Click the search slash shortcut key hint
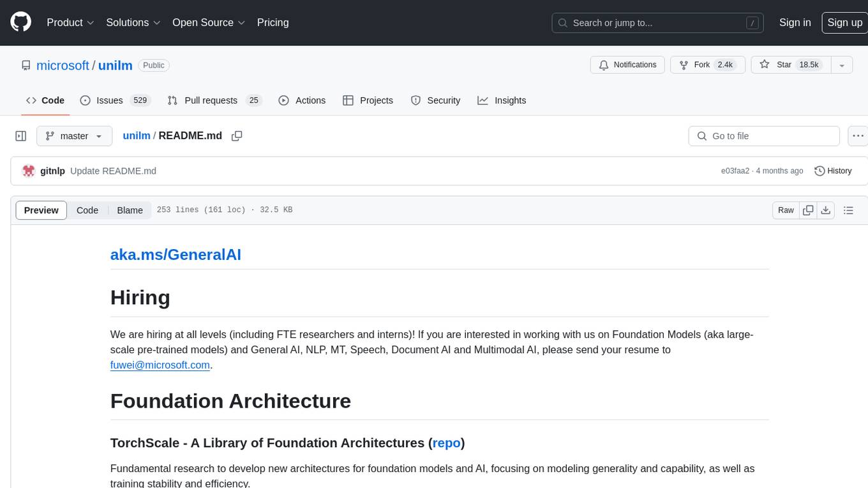The width and height of the screenshot is (868, 488). point(752,23)
